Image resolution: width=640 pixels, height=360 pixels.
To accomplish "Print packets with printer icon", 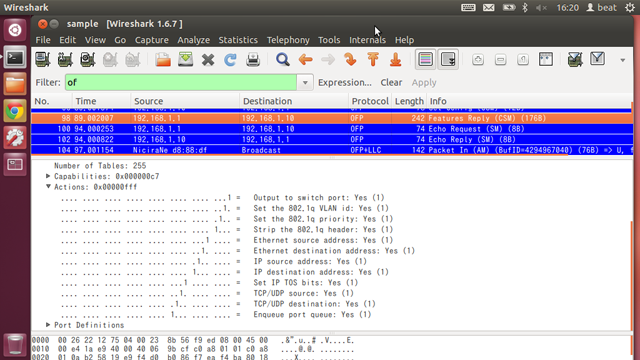I will pyautogui.click(x=253, y=60).
